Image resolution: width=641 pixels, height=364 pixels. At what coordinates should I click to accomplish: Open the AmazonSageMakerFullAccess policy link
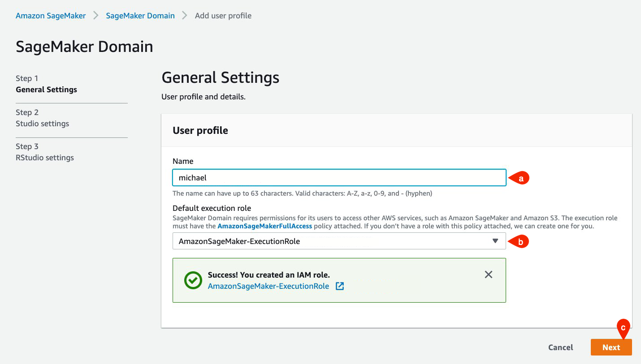[264, 226]
